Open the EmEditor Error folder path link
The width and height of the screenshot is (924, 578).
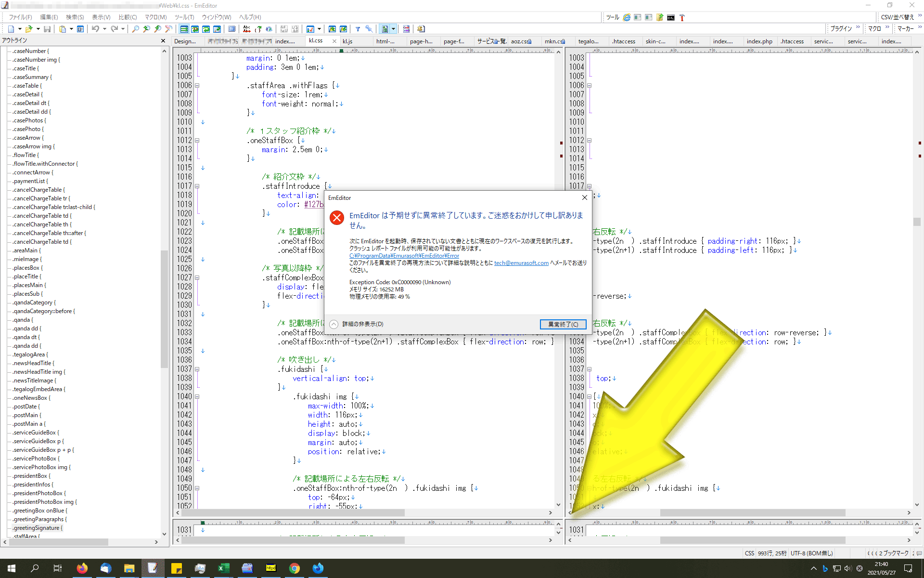coord(404,256)
